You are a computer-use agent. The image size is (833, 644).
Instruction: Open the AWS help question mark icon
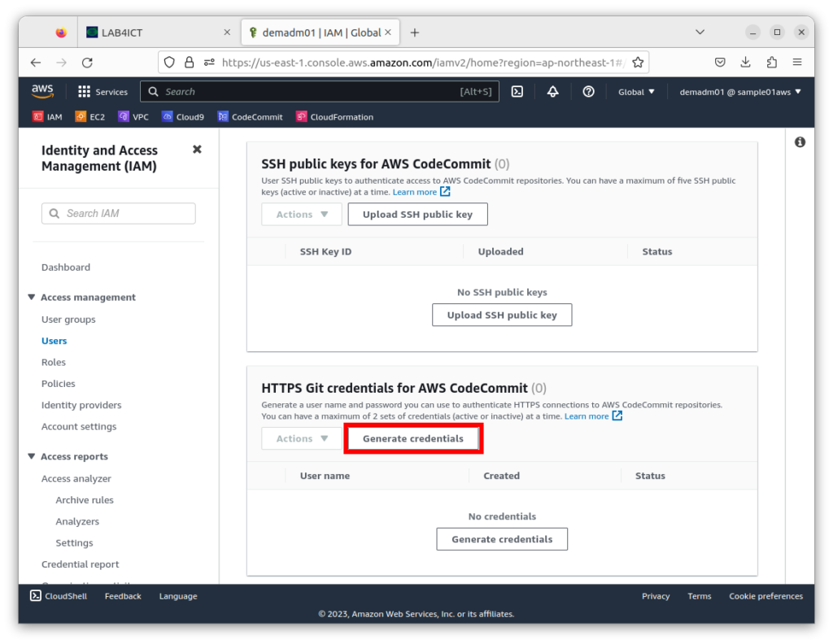pyautogui.click(x=589, y=92)
